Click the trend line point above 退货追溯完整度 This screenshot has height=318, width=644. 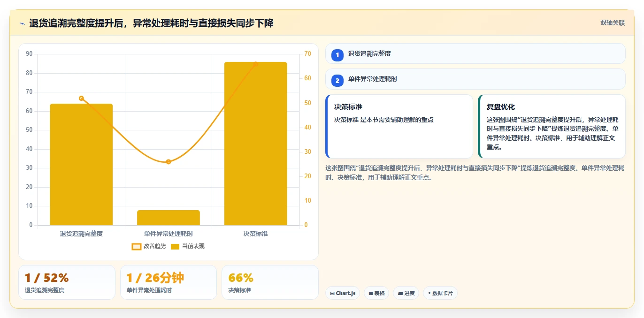81,98
